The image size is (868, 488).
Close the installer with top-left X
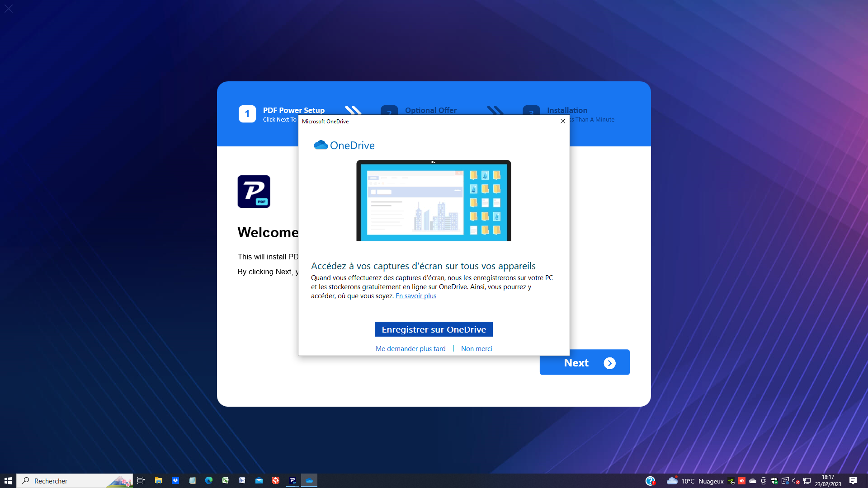(9, 9)
